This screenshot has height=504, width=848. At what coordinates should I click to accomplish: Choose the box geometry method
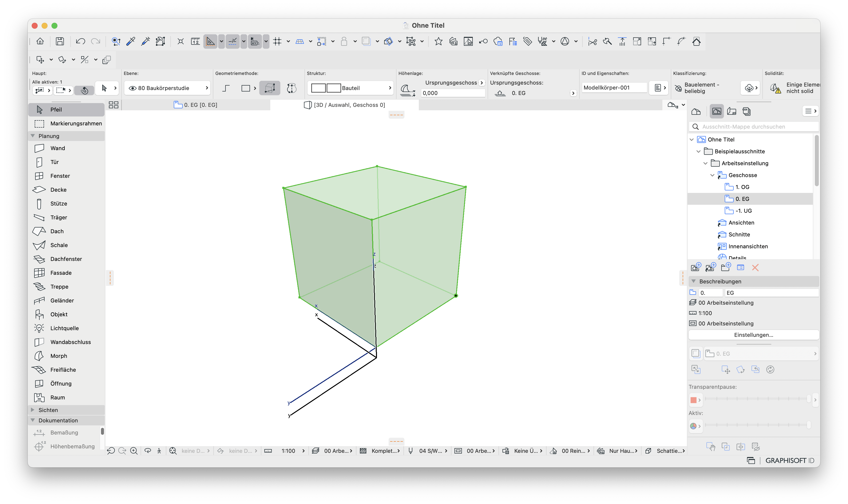[270, 88]
